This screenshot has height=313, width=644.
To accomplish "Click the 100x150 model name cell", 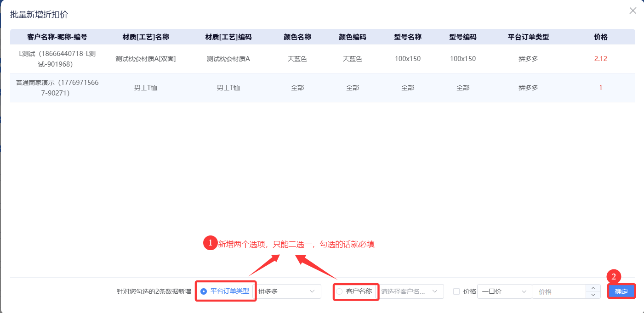I will pos(408,59).
